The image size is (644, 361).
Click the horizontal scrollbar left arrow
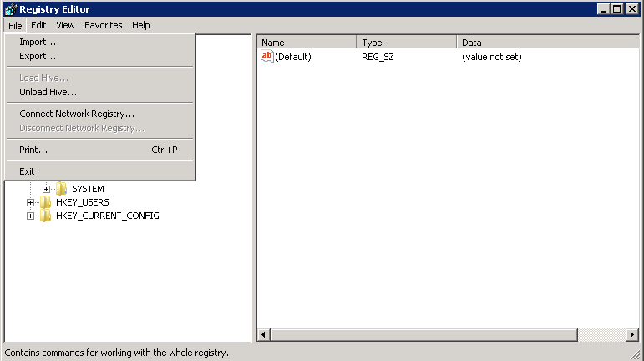tap(264, 335)
